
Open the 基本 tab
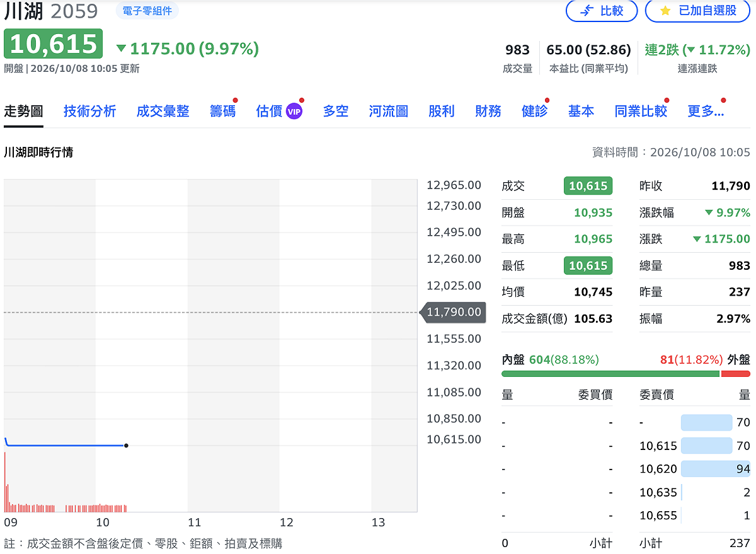[581, 112]
